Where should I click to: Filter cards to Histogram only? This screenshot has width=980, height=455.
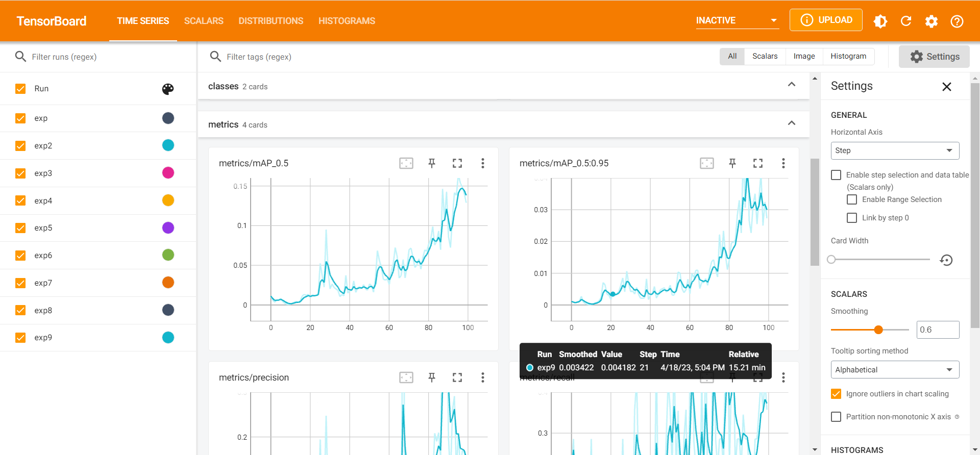[x=848, y=57]
